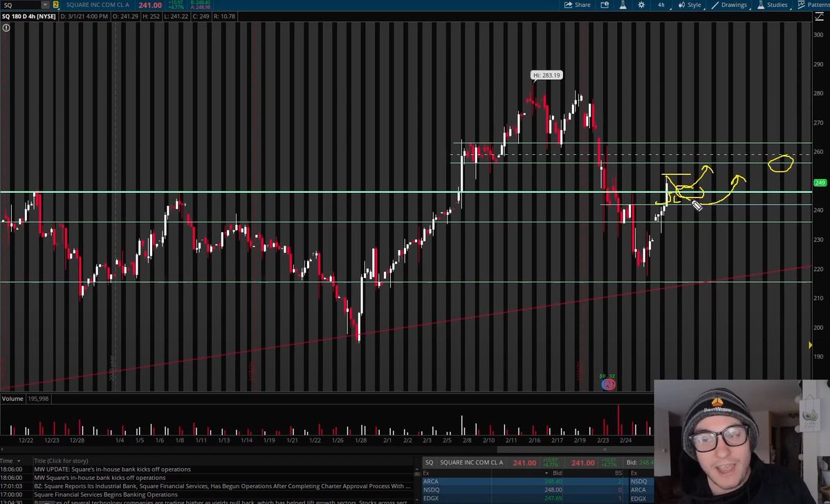830x504 pixels.
Task: Click the 'Hi: 283.19' price bubble
Action: click(546, 75)
